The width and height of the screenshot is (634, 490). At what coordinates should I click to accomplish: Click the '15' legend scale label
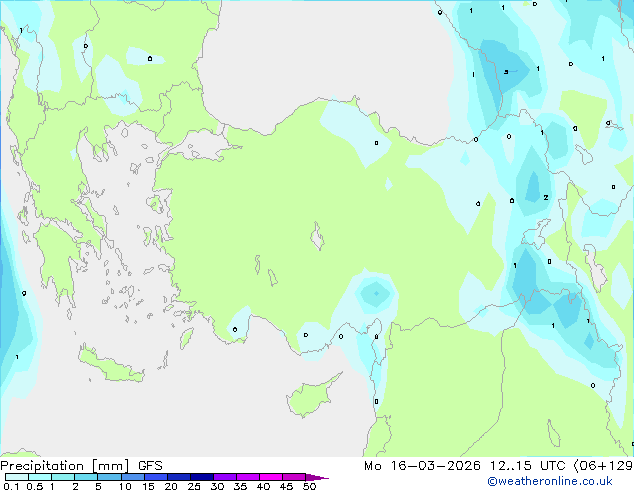click(148, 486)
